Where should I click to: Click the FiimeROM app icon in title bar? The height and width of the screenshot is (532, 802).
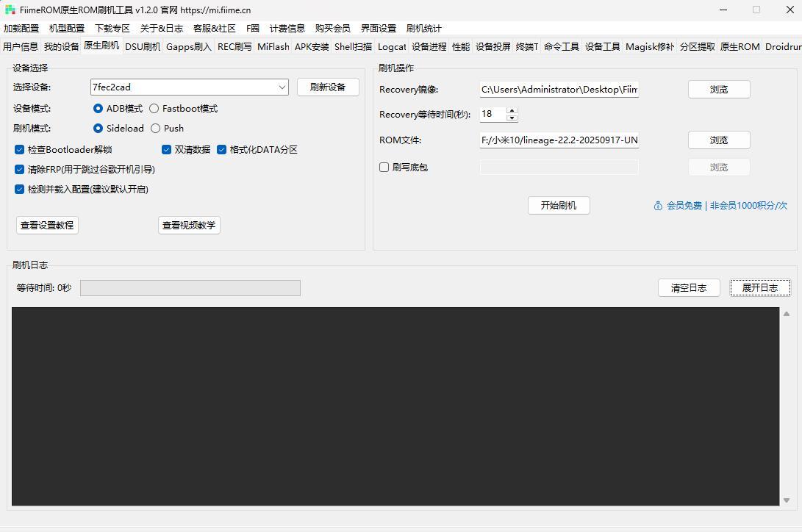[10, 10]
